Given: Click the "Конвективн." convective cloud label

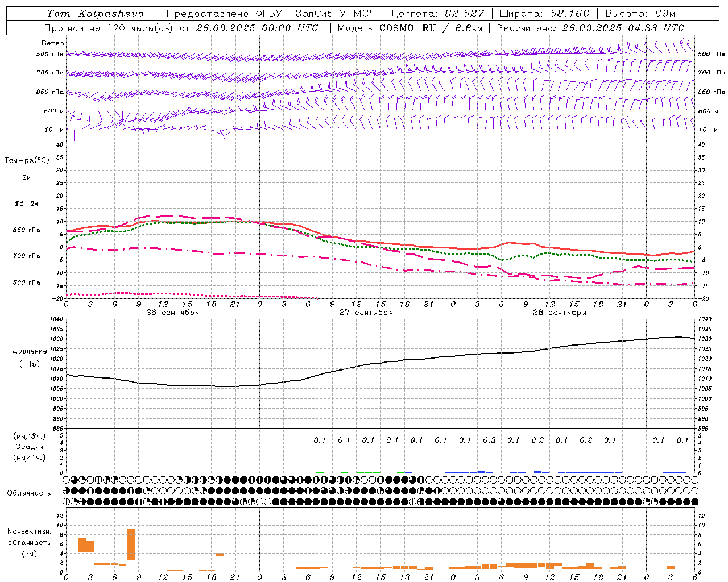Looking at the screenshot, I should tap(30, 531).
